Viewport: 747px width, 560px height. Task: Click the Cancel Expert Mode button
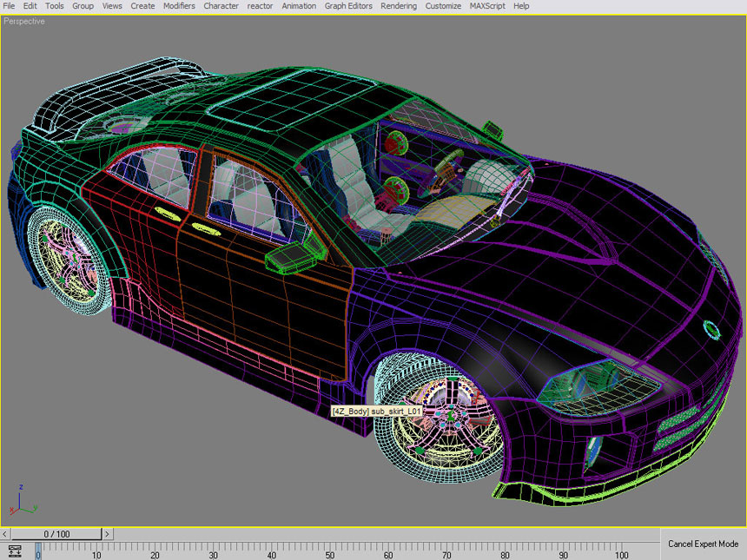703,544
